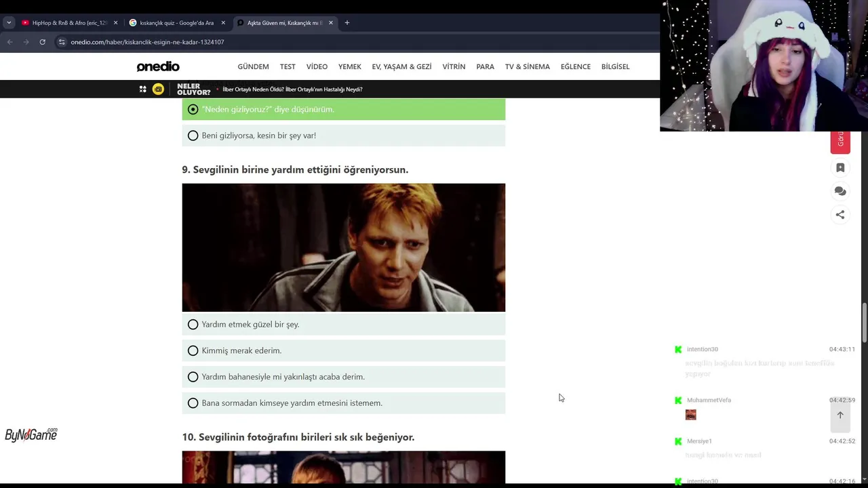Open the site information icon in address bar
This screenshot has width=868, height=488.
click(62, 42)
